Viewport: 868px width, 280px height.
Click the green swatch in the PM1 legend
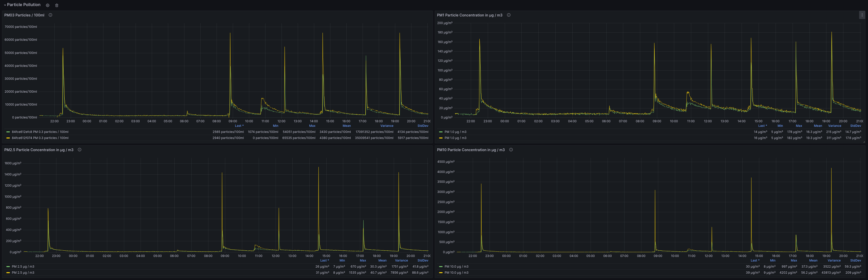(x=441, y=132)
